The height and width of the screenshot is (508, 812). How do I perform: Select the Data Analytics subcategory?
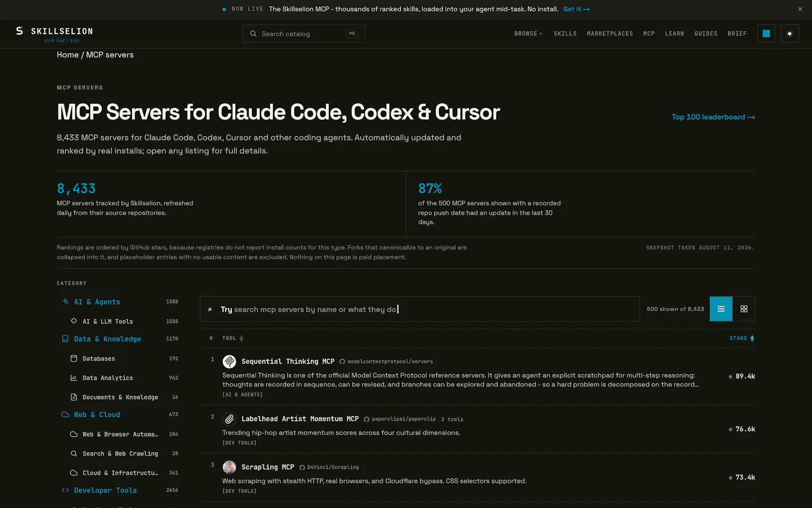(x=108, y=378)
